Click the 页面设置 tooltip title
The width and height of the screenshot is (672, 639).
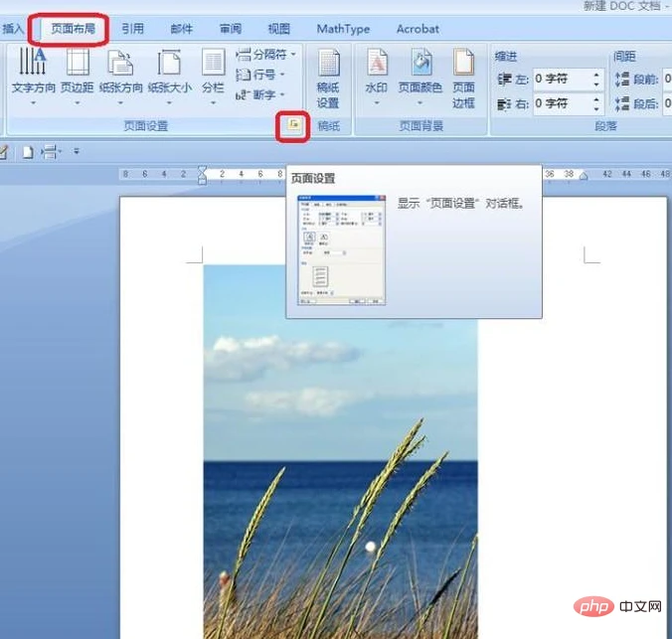pyautogui.click(x=313, y=179)
